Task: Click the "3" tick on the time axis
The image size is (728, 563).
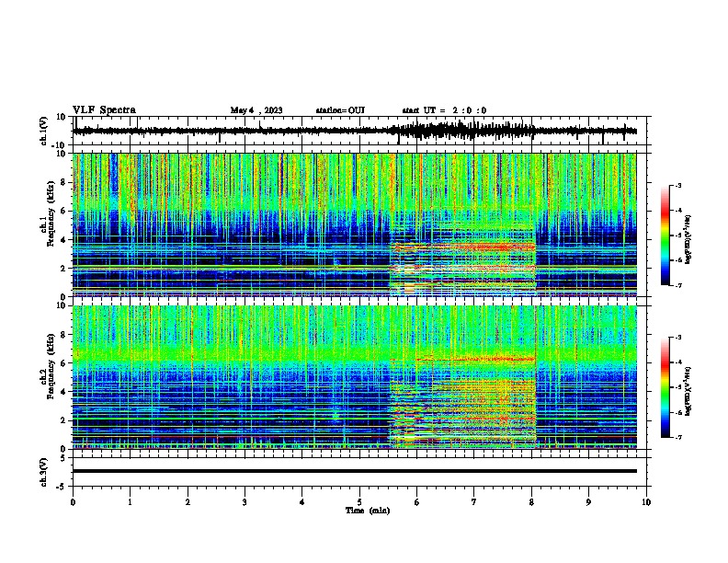Action: 245,502
